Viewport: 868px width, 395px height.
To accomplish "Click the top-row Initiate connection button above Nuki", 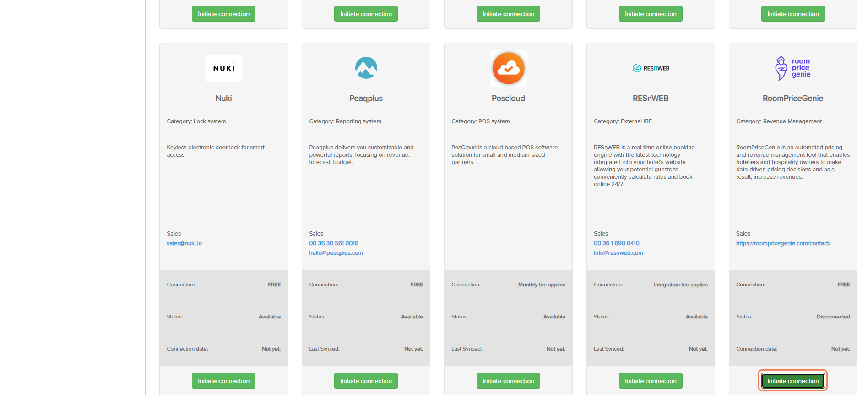I will pos(223,14).
